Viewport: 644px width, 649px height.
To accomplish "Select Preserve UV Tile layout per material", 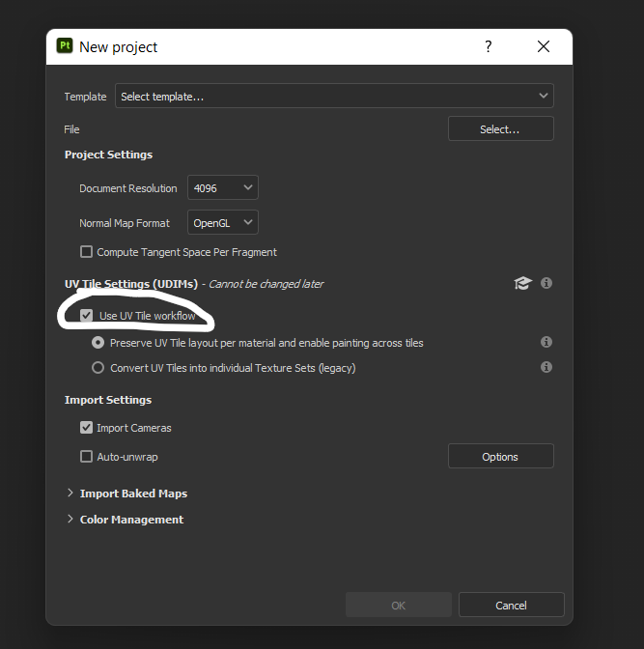I will [98, 343].
